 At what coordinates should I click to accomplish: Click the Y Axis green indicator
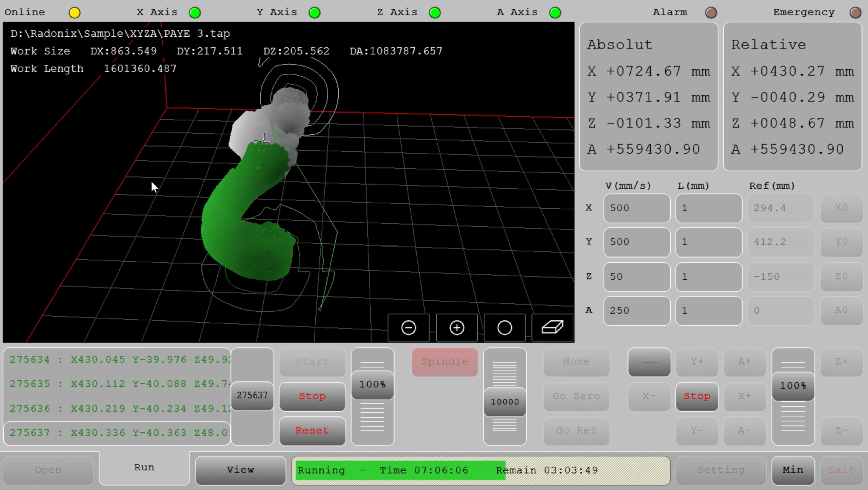pyautogui.click(x=315, y=13)
